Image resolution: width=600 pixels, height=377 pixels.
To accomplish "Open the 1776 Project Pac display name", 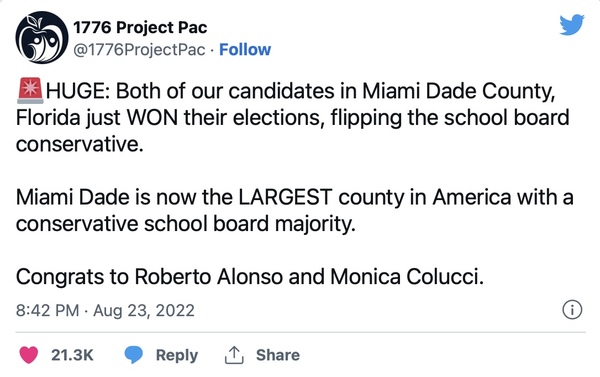I will (x=140, y=28).
